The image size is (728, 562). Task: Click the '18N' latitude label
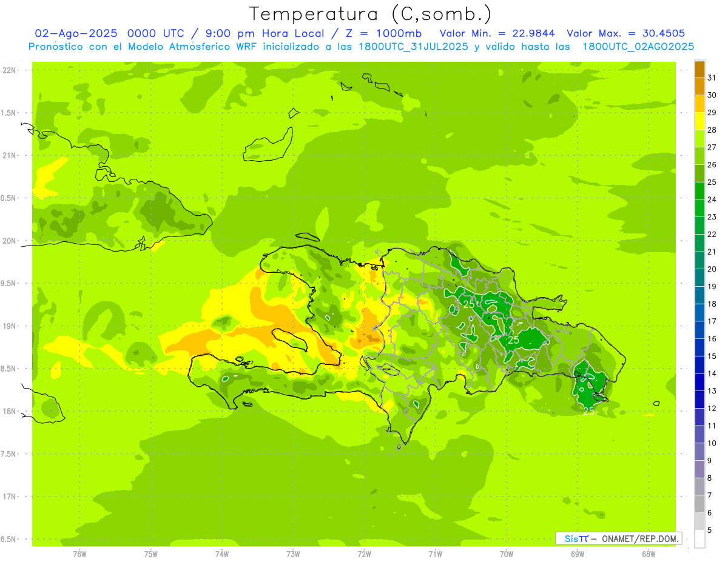point(9,412)
